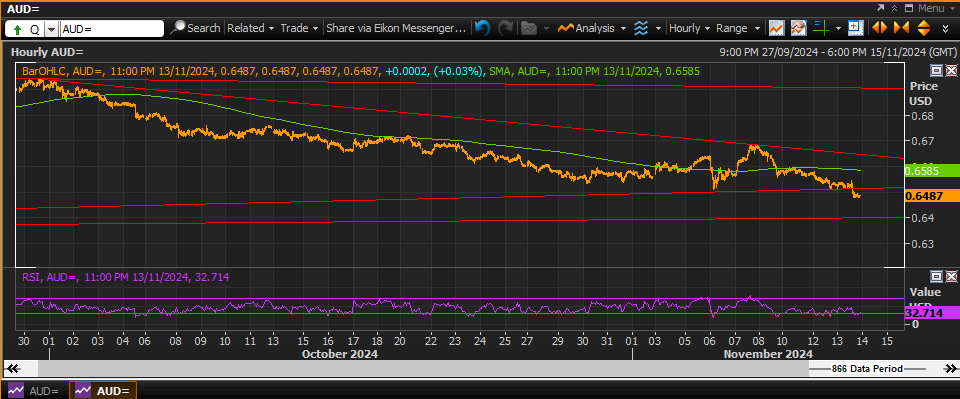960x399 pixels.
Task: Click the line chart style icon
Action: coord(777,28)
